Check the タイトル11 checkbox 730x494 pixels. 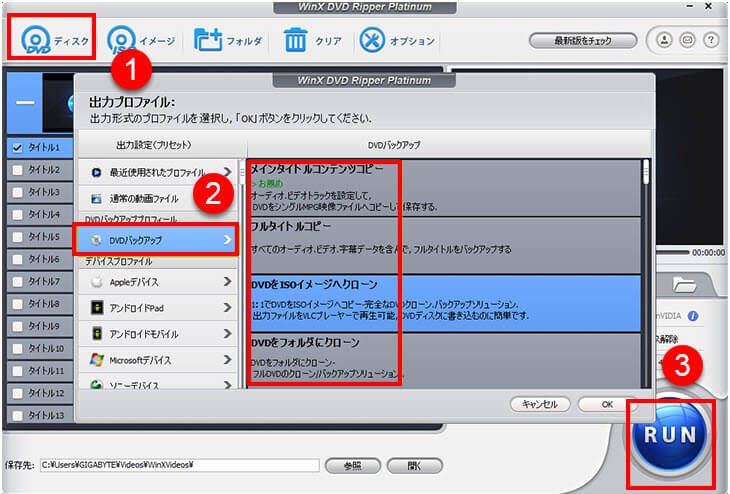pos(18,371)
